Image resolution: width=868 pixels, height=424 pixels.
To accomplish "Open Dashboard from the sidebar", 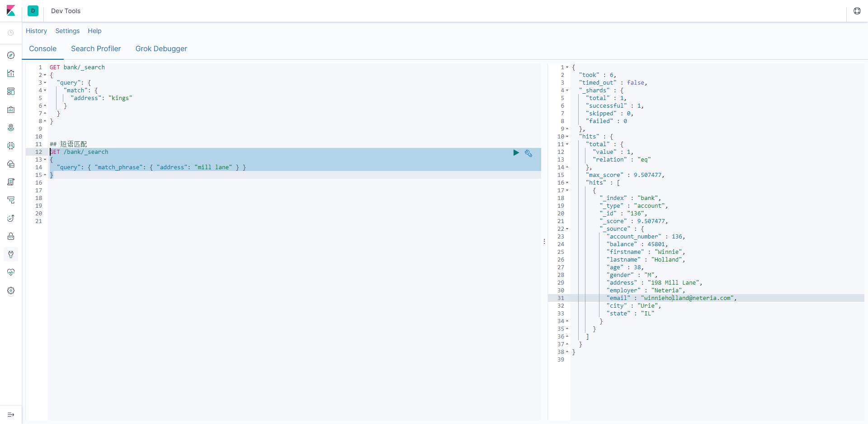I will 11,91.
